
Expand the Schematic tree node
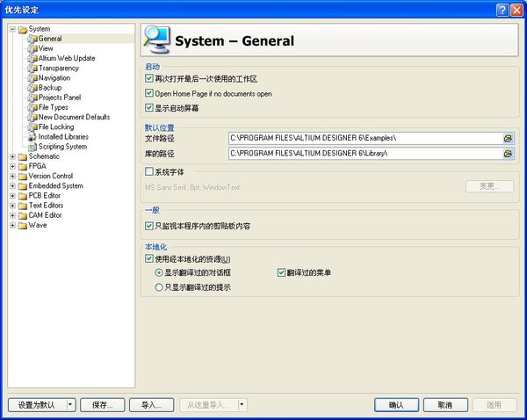click(12, 156)
